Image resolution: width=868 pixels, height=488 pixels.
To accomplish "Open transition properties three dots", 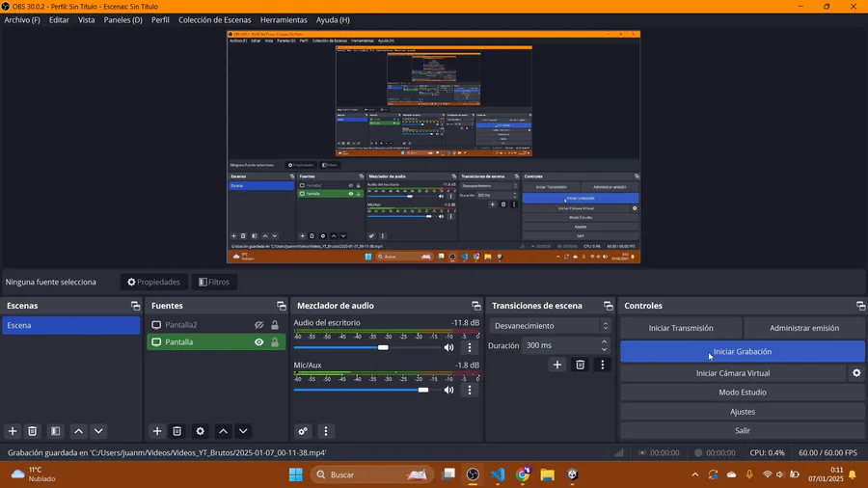I will click(x=603, y=365).
